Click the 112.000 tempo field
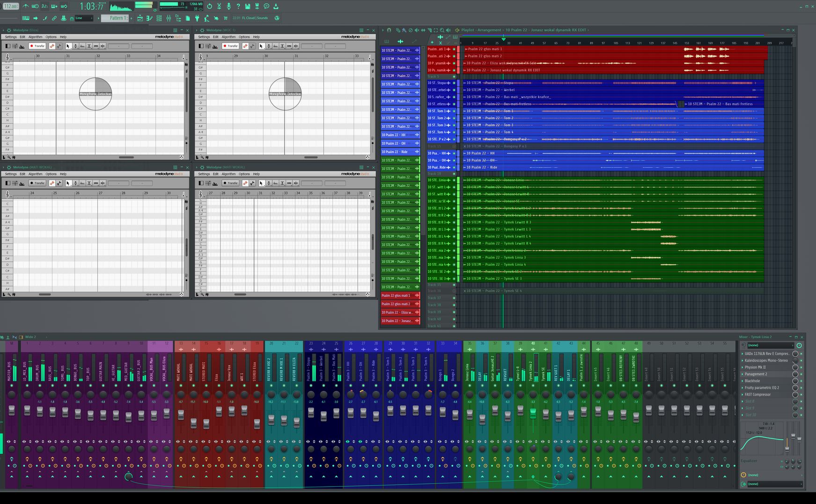816x504 pixels. (10, 6)
